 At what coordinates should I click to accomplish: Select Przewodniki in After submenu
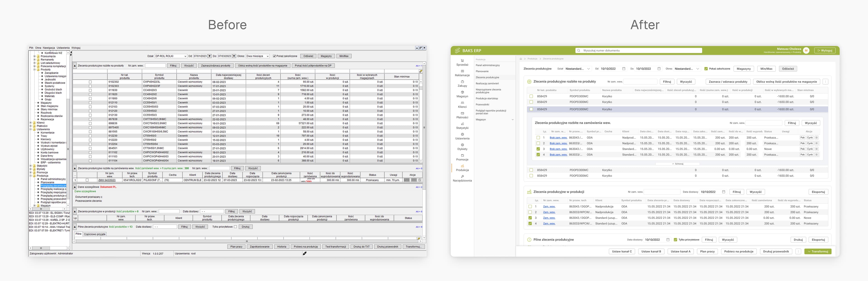[x=482, y=104]
